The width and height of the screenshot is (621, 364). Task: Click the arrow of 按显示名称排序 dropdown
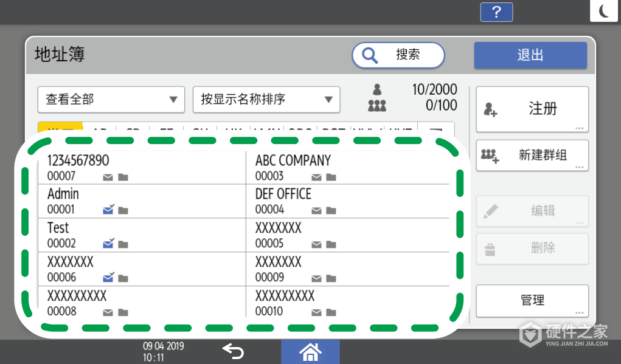point(328,99)
